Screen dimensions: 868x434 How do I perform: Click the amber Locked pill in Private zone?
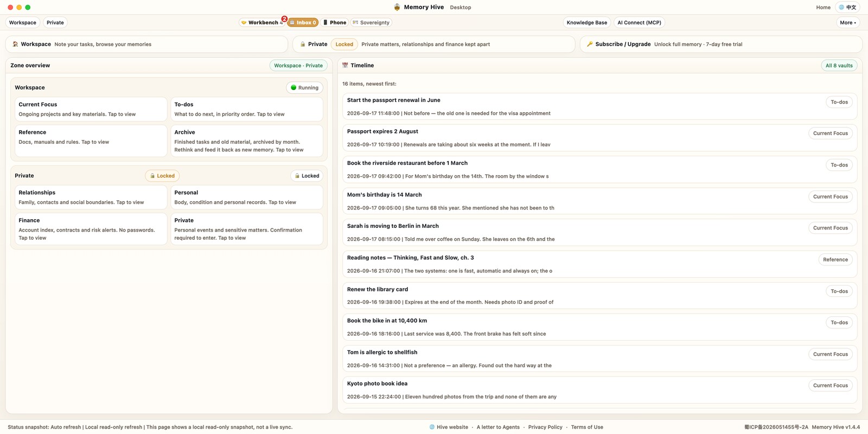tap(162, 176)
